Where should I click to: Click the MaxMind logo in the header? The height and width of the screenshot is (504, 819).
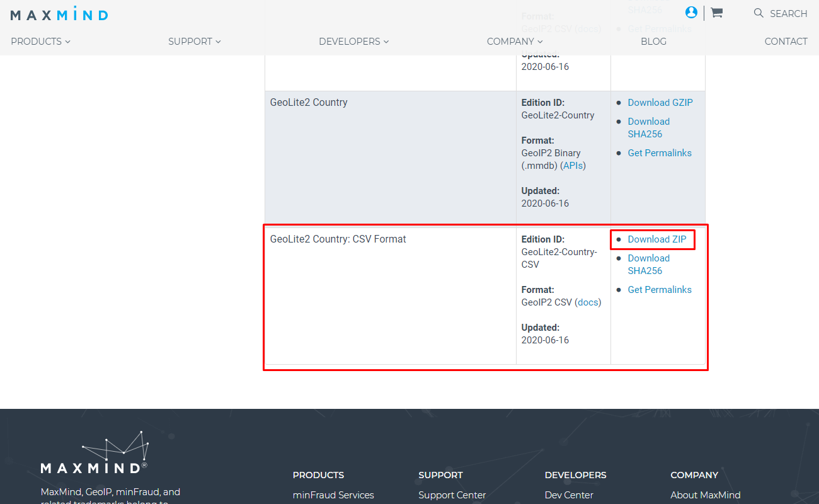click(59, 14)
